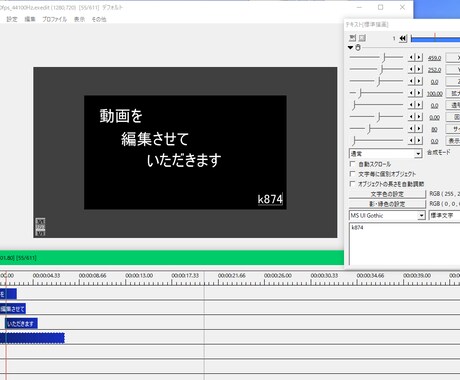
Task: Click the rotation value 0.00
Action: [434, 118]
